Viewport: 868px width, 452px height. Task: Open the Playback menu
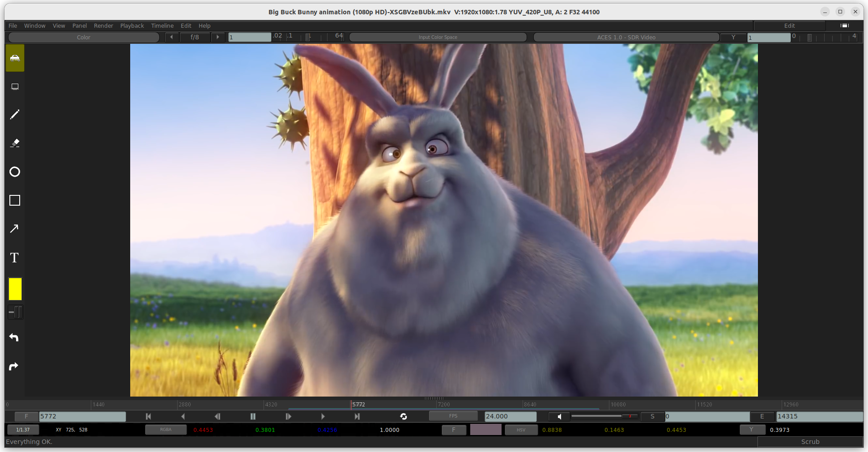[132, 25]
